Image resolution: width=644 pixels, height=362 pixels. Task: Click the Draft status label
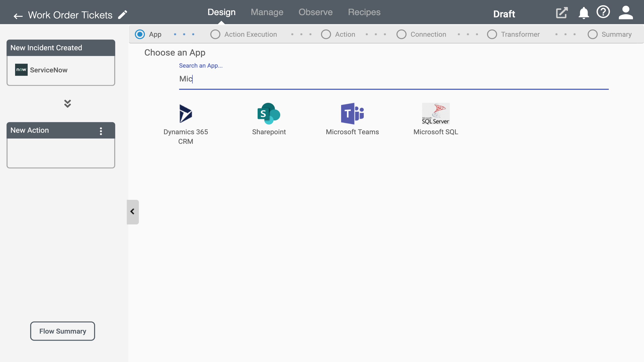point(504,14)
